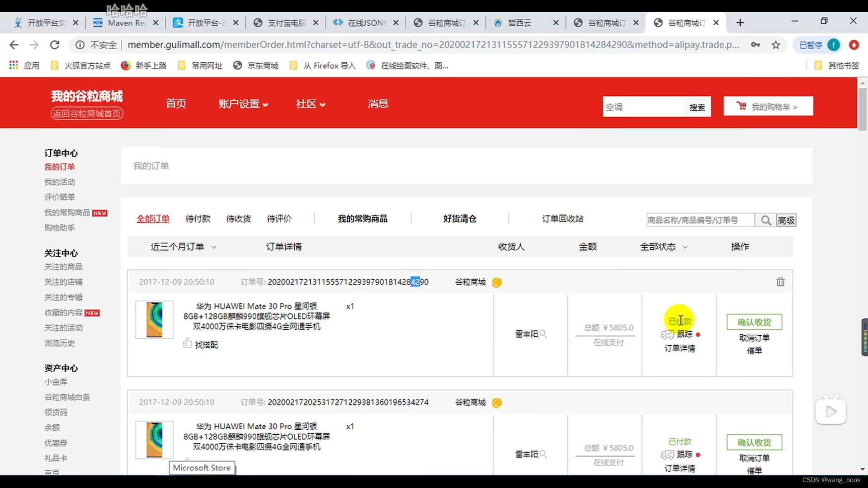Screen dimensions: 868x488
Task: Click the floating video play icon
Action: point(831,411)
